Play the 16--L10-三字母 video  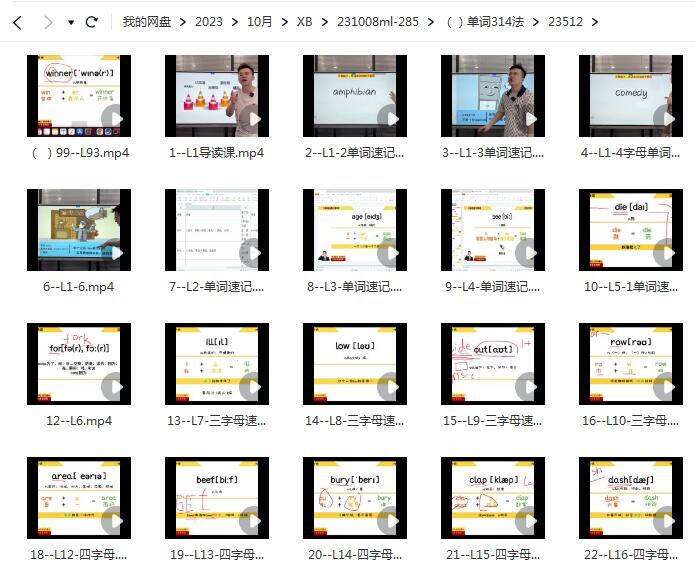click(x=667, y=387)
